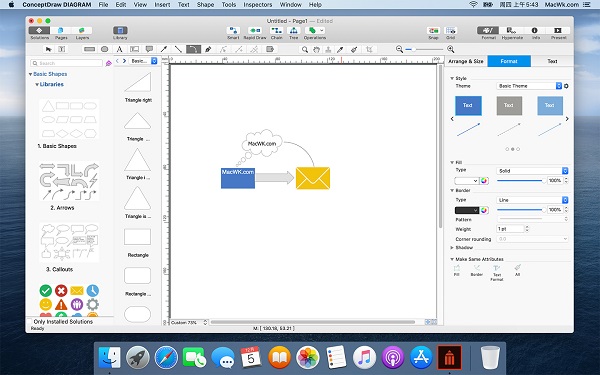Adjust the fill opacity slider
600x375 pixels.
(520, 181)
